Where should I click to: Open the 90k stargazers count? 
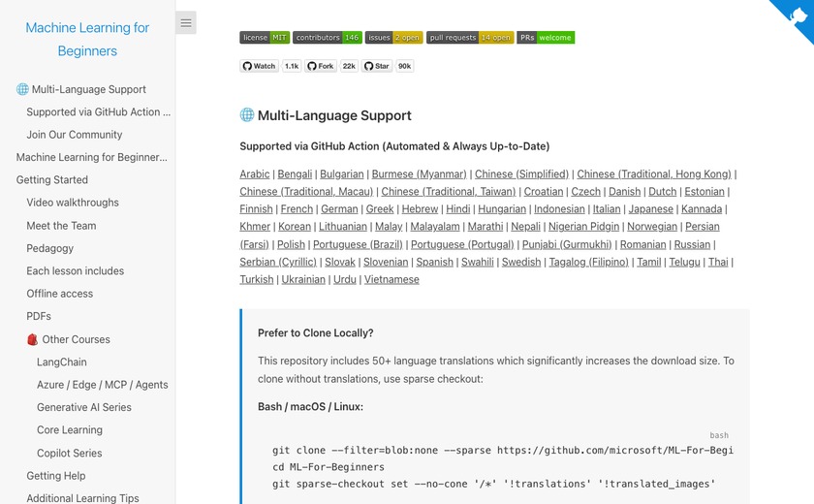(404, 66)
